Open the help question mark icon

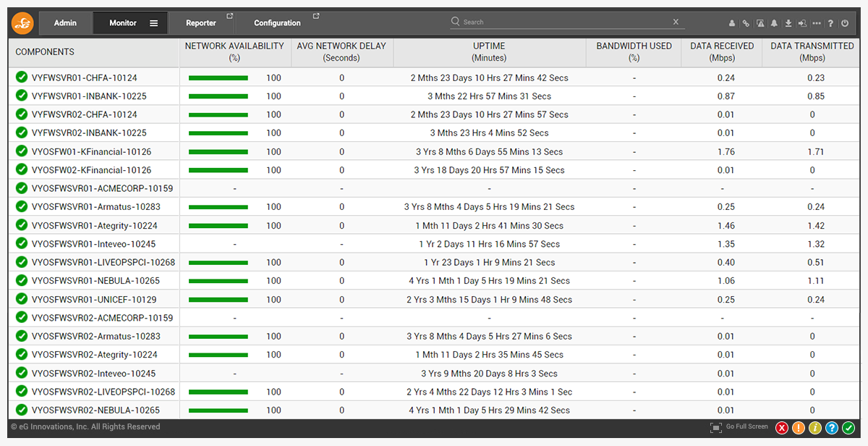pos(830,23)
